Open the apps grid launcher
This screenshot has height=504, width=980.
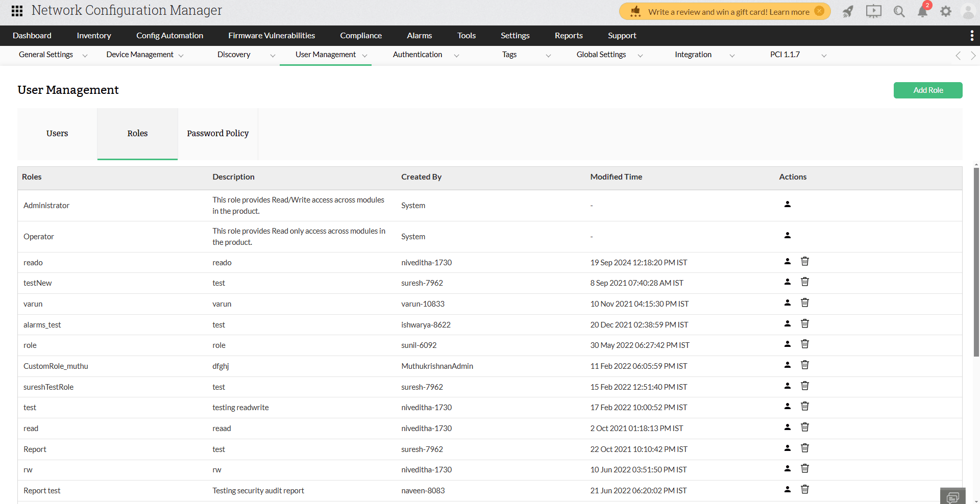click(x=16, y=11)
